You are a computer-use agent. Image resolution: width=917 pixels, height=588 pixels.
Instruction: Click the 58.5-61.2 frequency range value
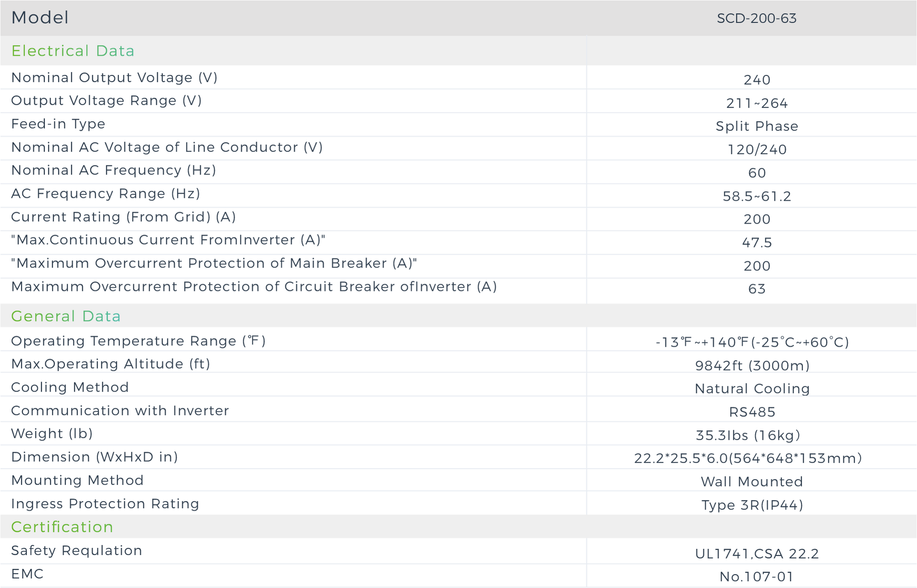757,196
